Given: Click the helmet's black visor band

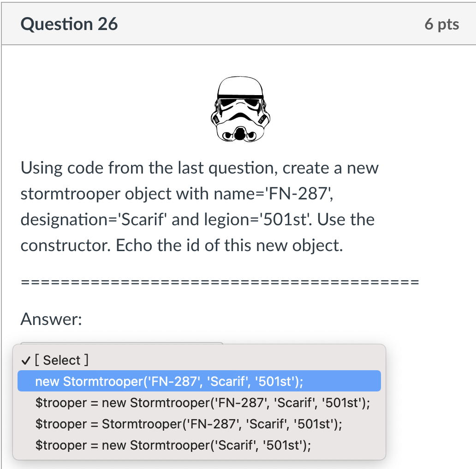Looking at the screenshot, I should 240,96.
